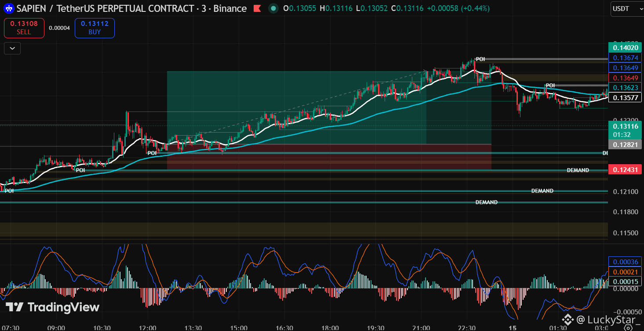Select the red 0.12431 stop price label

(625, 169)
